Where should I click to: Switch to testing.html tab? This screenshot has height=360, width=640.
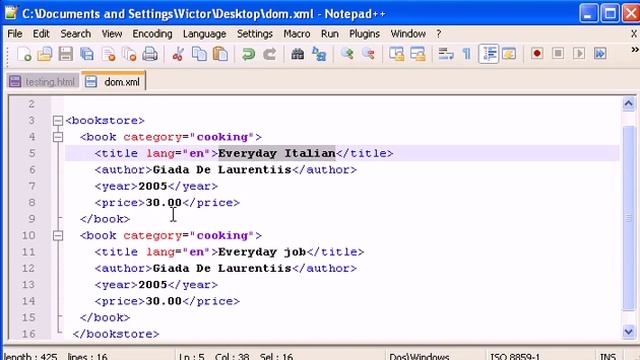click(43, 82)
